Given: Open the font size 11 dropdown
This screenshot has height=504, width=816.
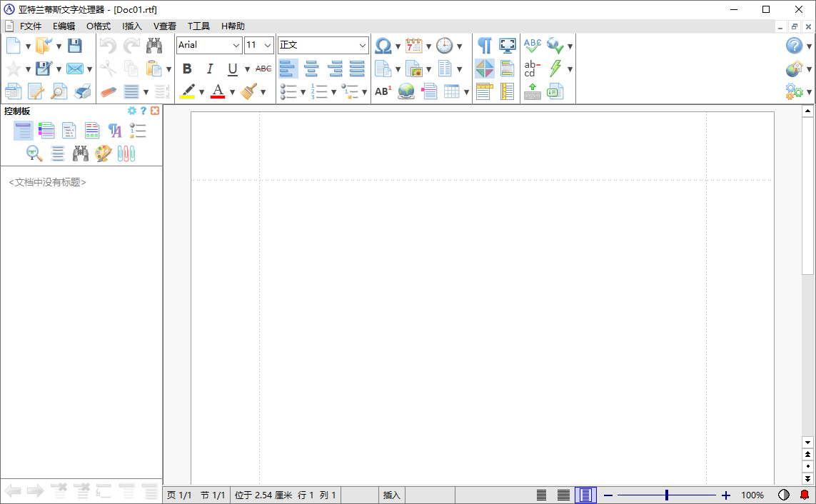Looking at the screenshot, I should (x=268, y=45).
